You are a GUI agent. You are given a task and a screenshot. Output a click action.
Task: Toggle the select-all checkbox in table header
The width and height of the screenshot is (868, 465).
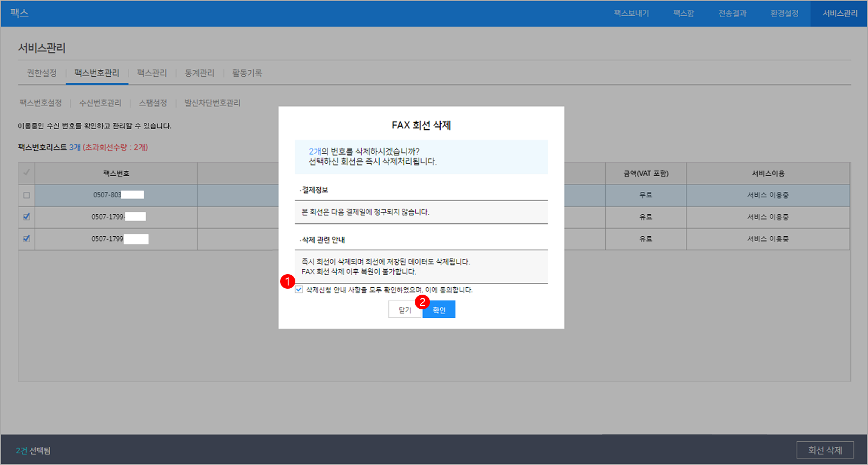point(26,173)
